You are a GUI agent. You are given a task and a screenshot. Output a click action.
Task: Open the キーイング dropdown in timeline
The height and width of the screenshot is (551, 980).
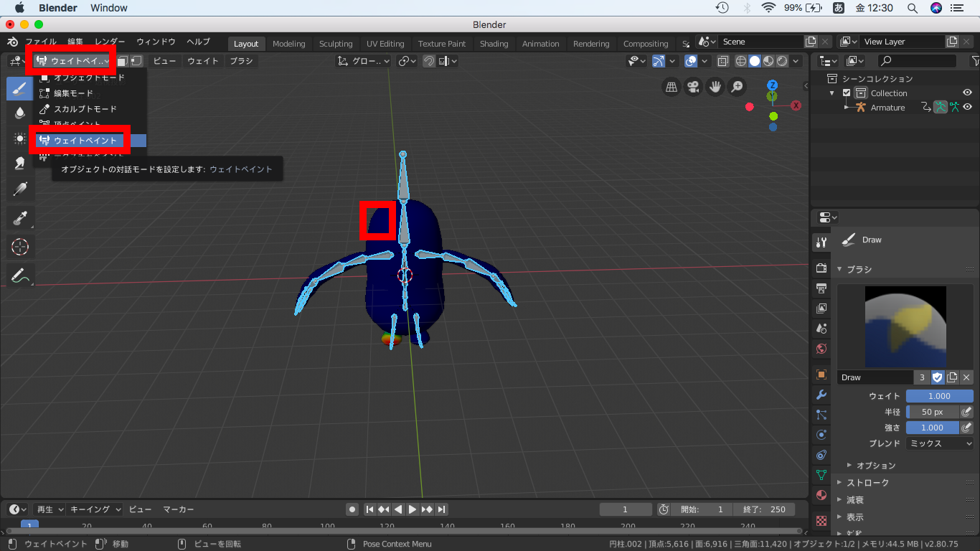[x=95, y=509]
